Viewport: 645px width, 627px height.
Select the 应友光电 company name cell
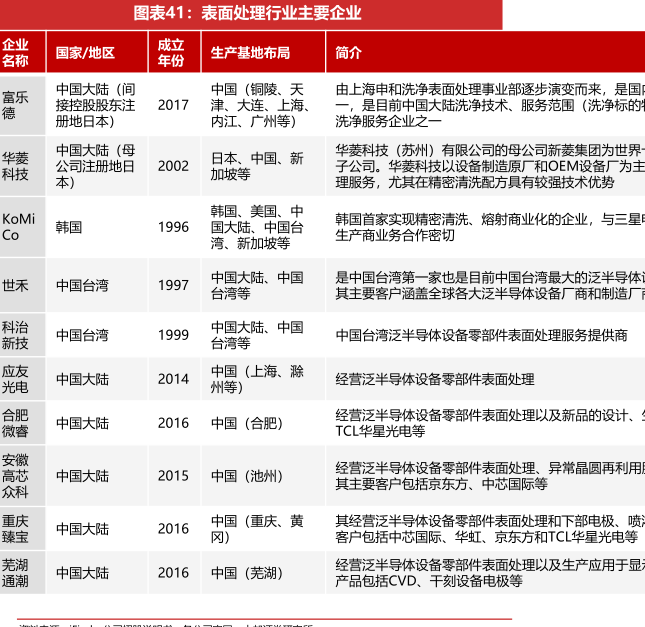[16, 379]
